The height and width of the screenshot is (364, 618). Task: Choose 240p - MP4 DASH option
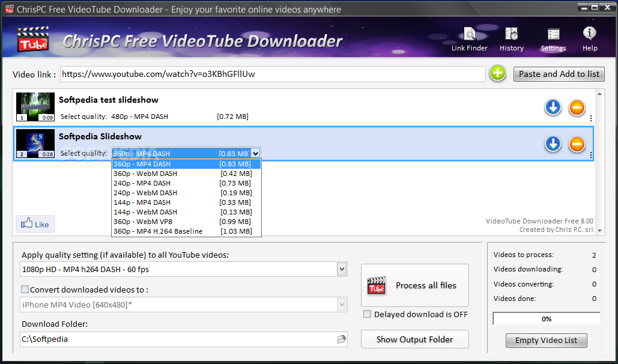click(x=186, y=183)
